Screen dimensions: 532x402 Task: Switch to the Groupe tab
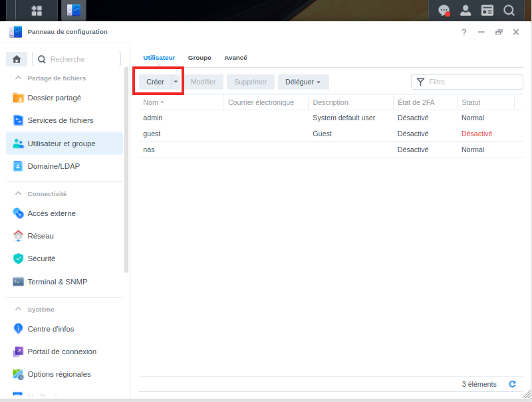pos(199,58)
